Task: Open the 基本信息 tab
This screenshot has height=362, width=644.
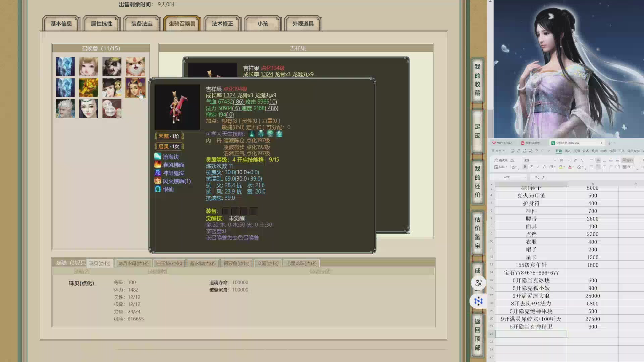Action: point(61,23)
